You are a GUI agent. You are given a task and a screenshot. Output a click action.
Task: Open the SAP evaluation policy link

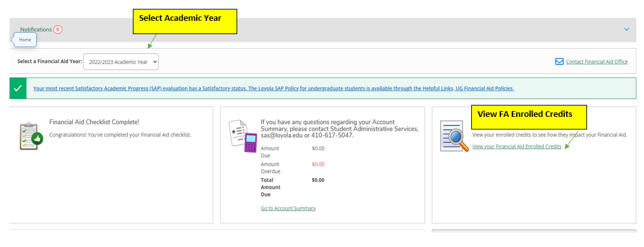point(273,88)
